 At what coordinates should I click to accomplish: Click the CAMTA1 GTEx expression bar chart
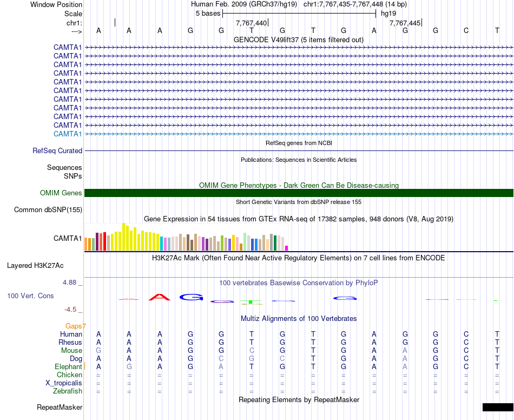point(186,237)
